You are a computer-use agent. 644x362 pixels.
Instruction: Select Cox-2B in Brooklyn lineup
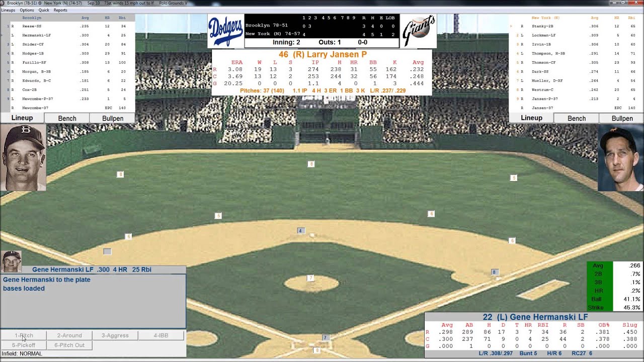[x=67, y=89]
